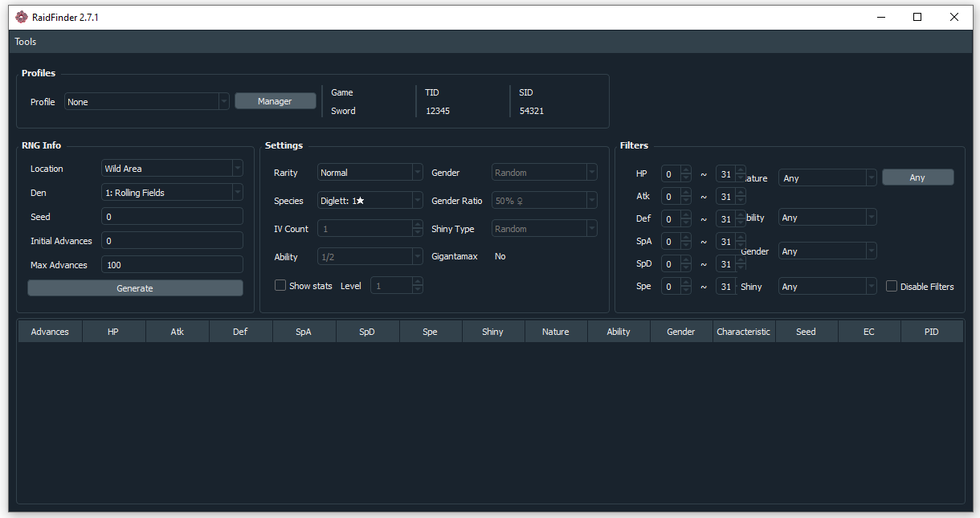Open the Den dropdown for Rolling Fields
980x518 pixels.
pos(172,193)
